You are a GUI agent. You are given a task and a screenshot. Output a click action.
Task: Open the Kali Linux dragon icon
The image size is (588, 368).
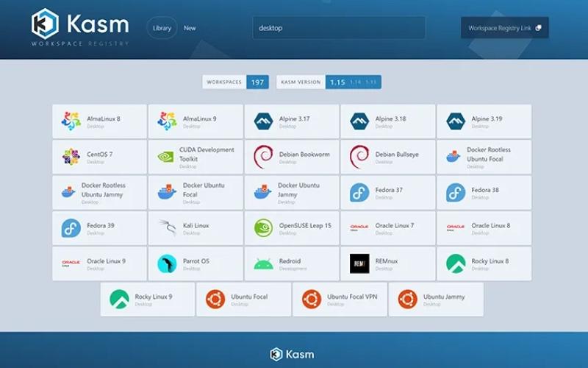[x=167, y=227]
